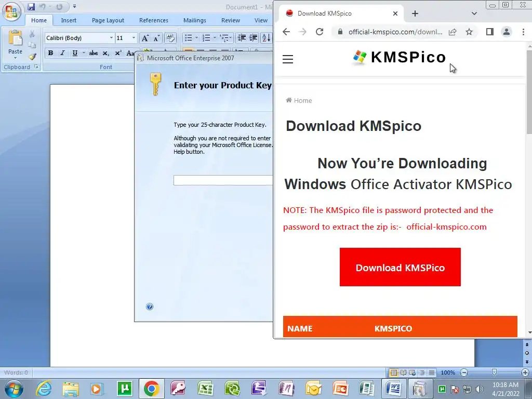The height and width of the screenshot is (399, 532).
Task: Click the Home breadcrumb link
Action: coord(299,100)
